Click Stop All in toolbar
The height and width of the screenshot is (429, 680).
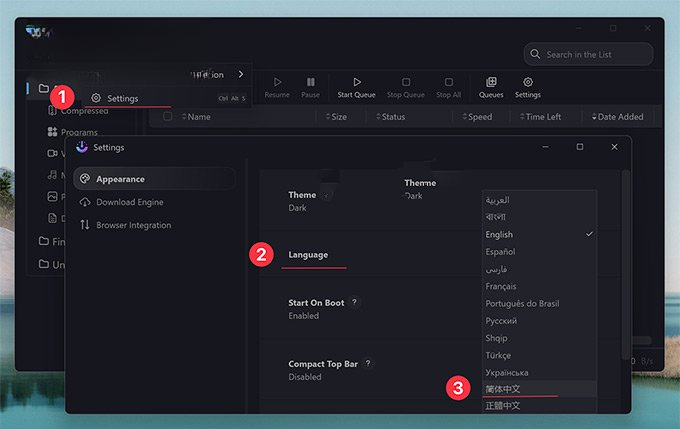click(448, 88)
